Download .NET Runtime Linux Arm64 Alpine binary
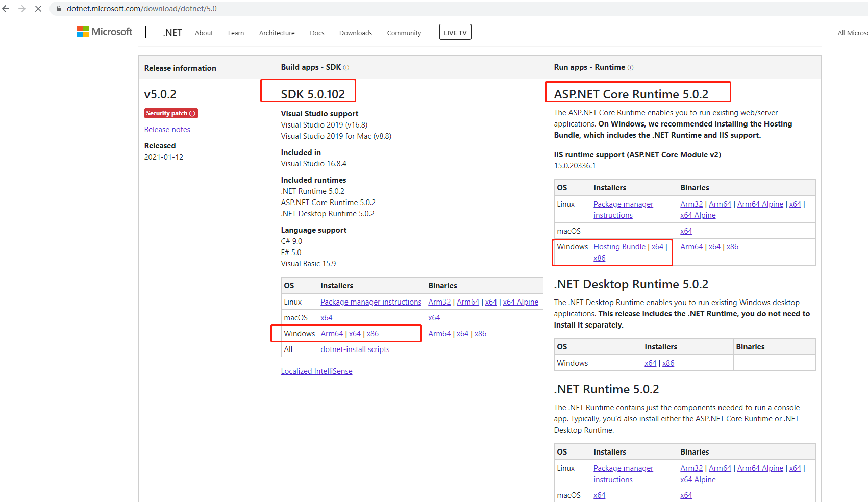Screen dimensions: 868x502 (x=760, y=468)
